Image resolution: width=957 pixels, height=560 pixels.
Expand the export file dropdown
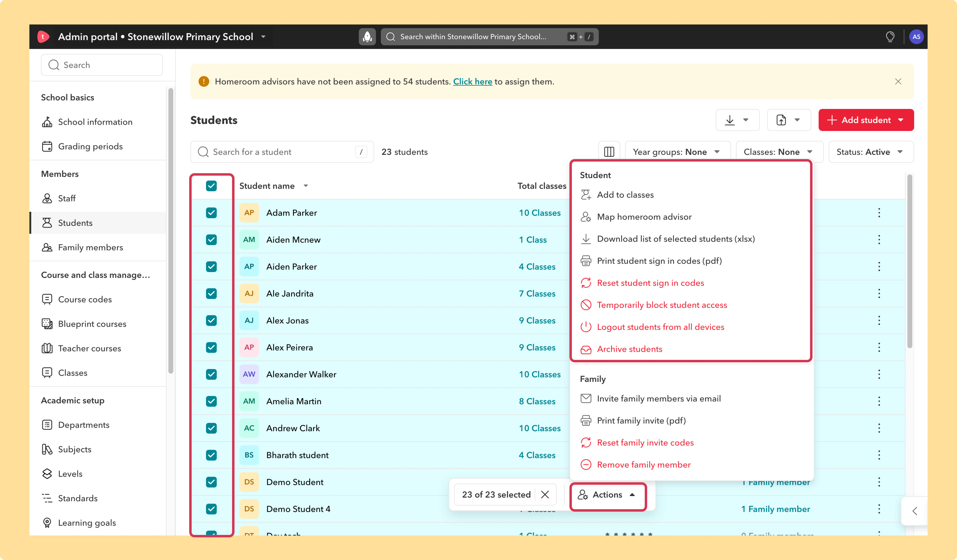pyautogui.click(x=789, y=120)
